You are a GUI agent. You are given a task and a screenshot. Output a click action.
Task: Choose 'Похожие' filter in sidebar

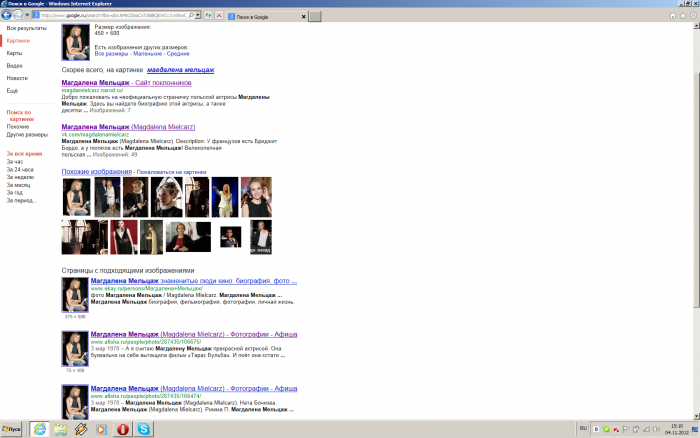(x=17, y=127)
